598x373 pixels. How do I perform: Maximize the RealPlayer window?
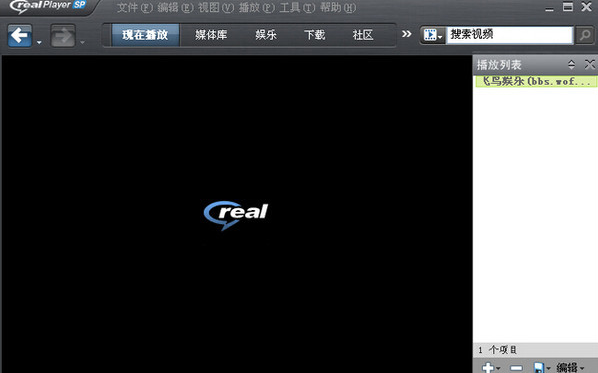click(x=568, y=7)
